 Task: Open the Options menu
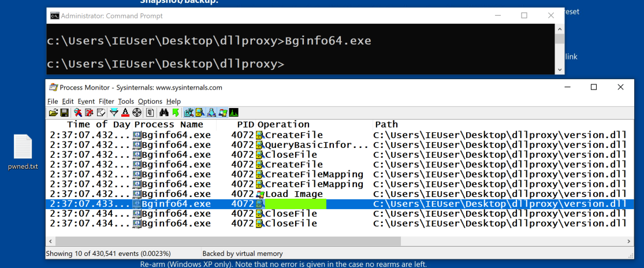pos(150,102)
